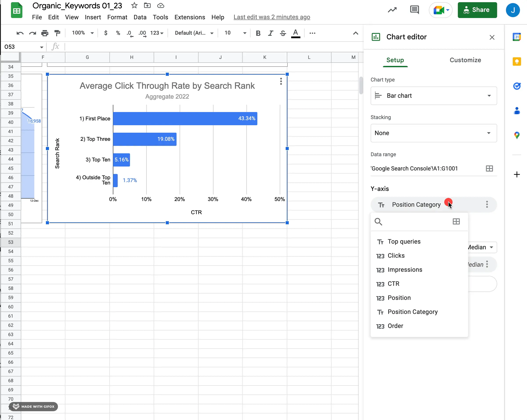Click the grid view icon in axis search
The image size is (527, 420).
tap(456, 222)
